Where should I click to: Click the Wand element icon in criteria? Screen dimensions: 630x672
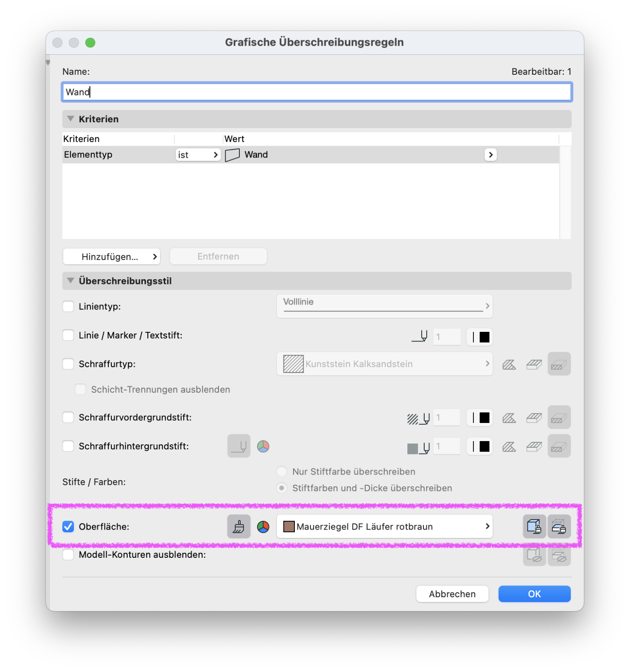click(232, 155)
